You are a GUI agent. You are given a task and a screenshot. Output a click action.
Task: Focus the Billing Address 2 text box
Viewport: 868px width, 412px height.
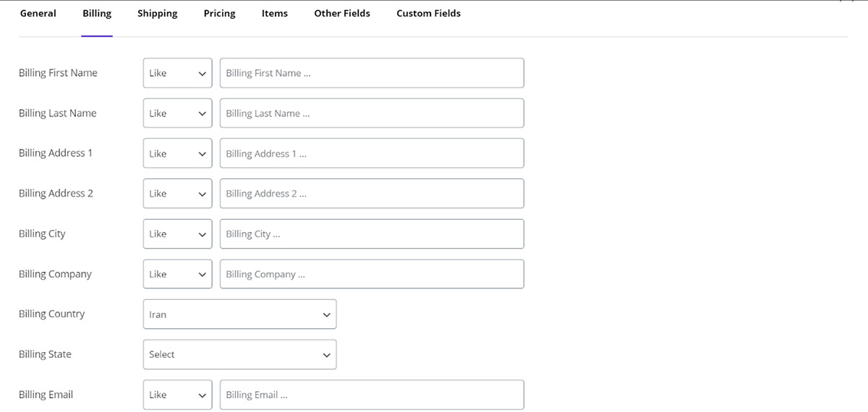pos(372,194)
